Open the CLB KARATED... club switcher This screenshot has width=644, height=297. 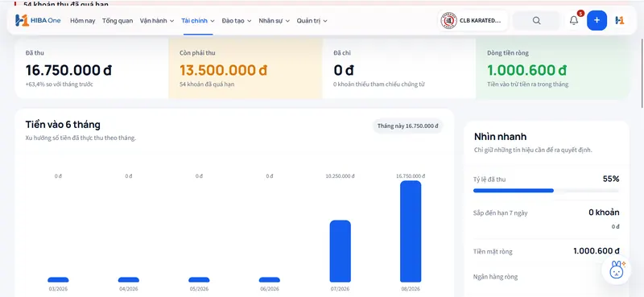(473, 21)
